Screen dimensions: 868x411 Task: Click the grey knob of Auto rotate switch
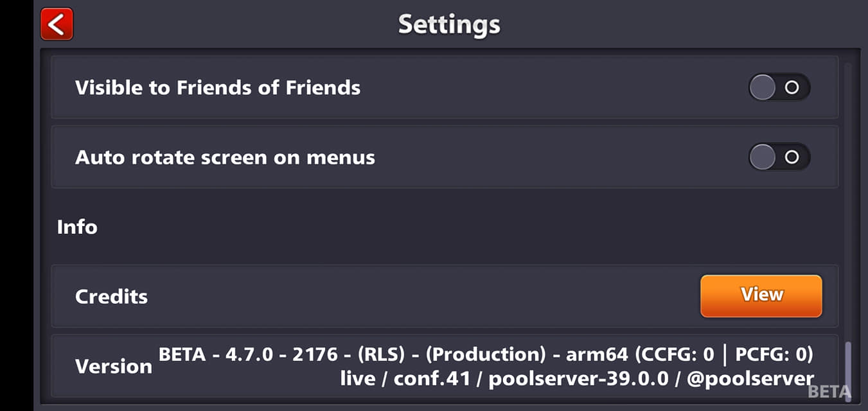pos(763,157)
